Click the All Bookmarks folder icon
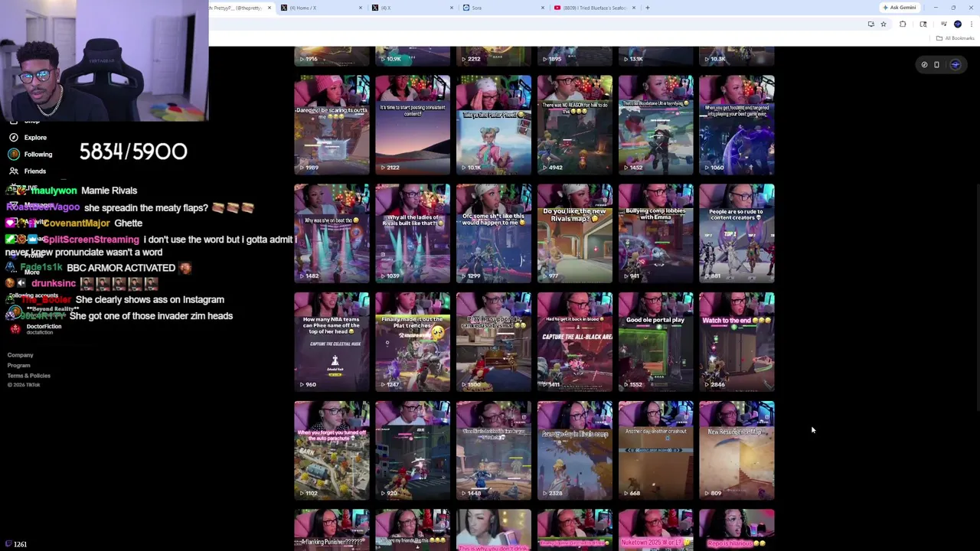 pos(939,38)
